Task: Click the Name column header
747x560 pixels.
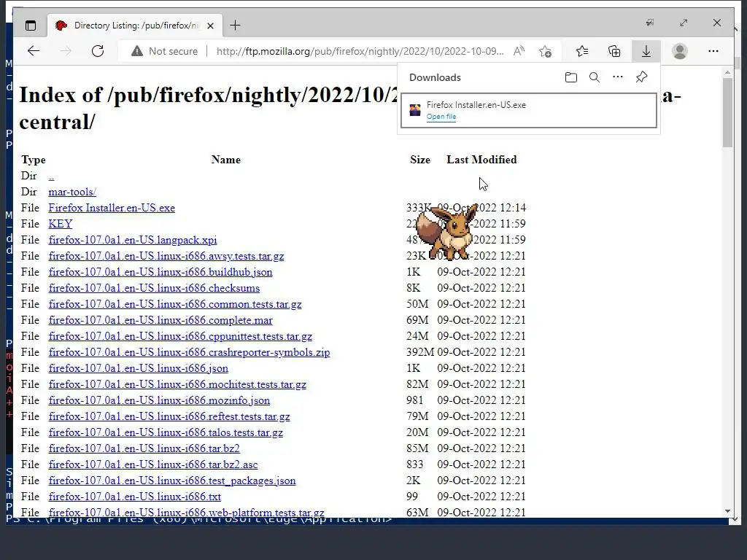Action: coord(226,160)
